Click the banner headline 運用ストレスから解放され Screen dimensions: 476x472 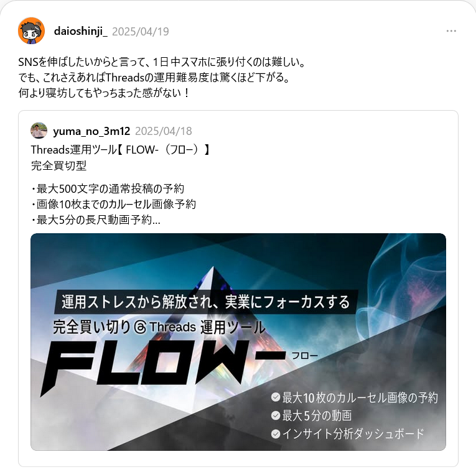tap(206, 302)
